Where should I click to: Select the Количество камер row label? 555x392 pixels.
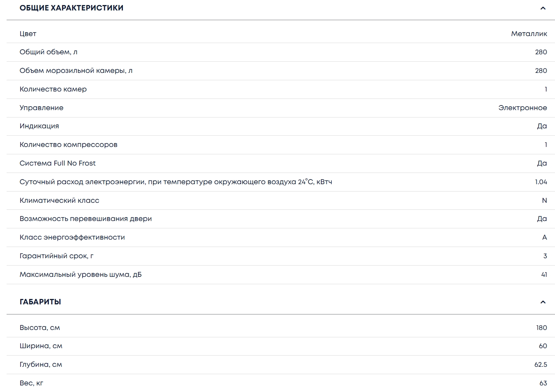[x=53, y=89]
